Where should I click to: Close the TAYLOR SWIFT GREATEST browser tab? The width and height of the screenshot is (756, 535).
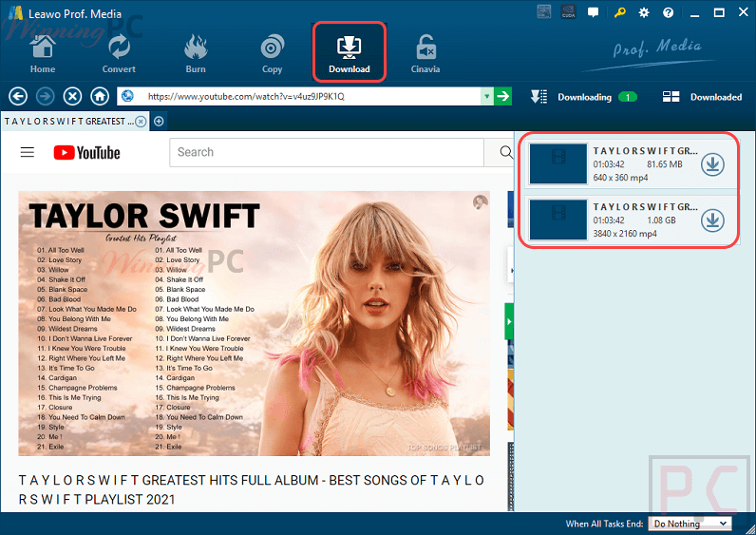click(141, 122)
